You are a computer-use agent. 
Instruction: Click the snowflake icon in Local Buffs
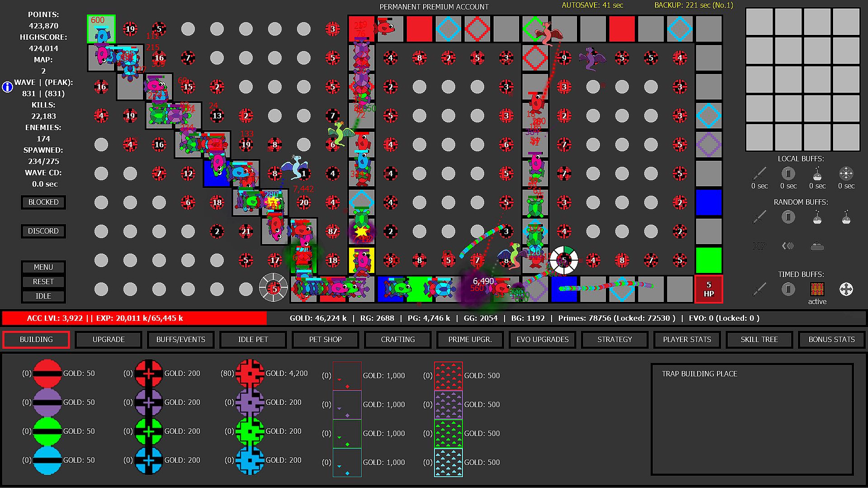[x=846, y=174]
